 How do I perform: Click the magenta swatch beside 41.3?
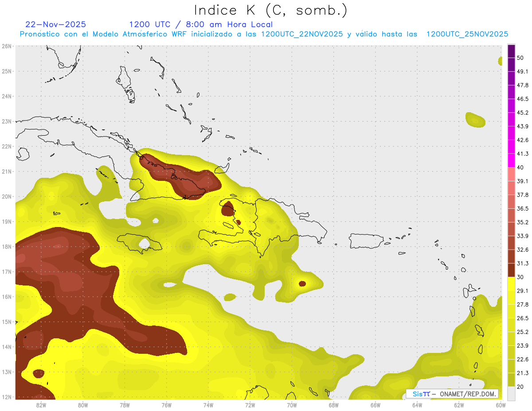click(511, 160)
